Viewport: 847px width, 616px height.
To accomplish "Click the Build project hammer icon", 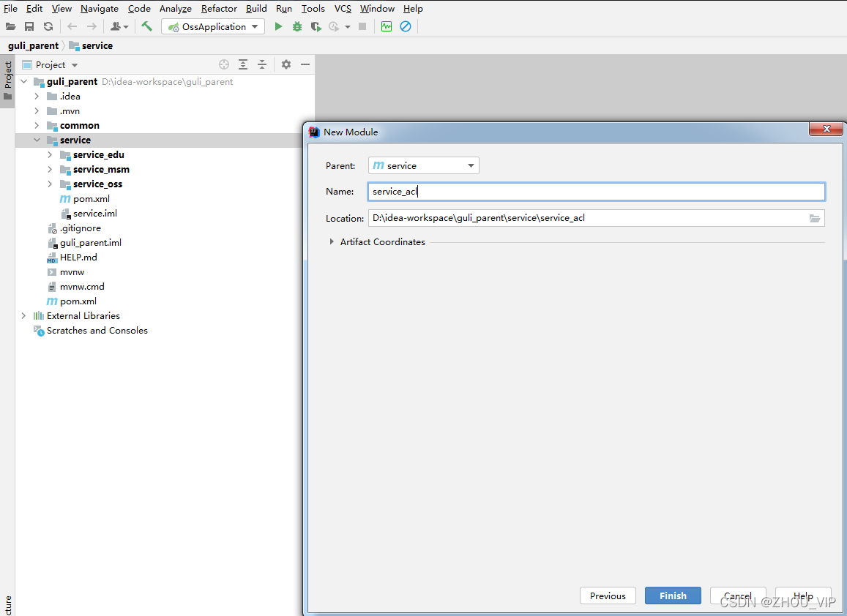I will pos(146,26).
